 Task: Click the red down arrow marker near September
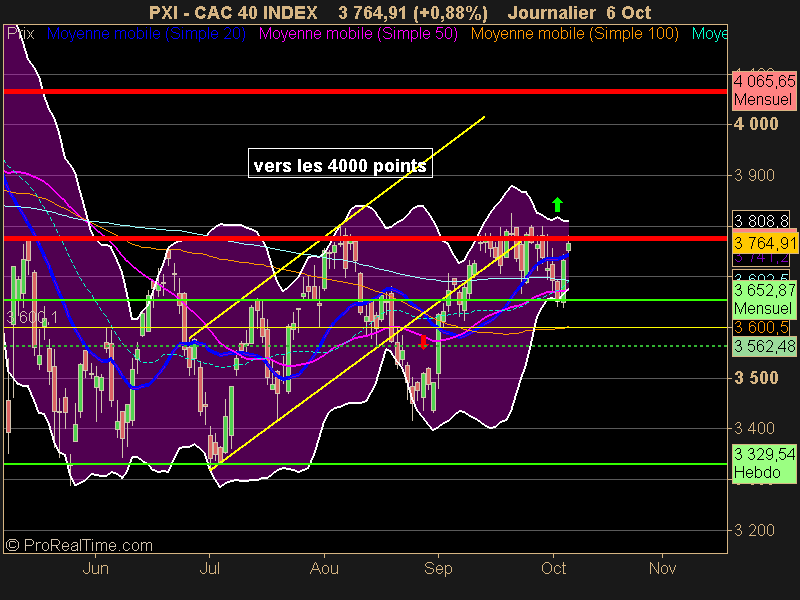pos(423,342)
